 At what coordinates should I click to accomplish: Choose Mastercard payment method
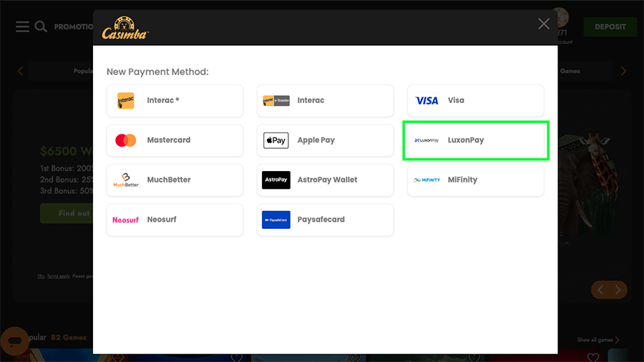coord(175,140)
